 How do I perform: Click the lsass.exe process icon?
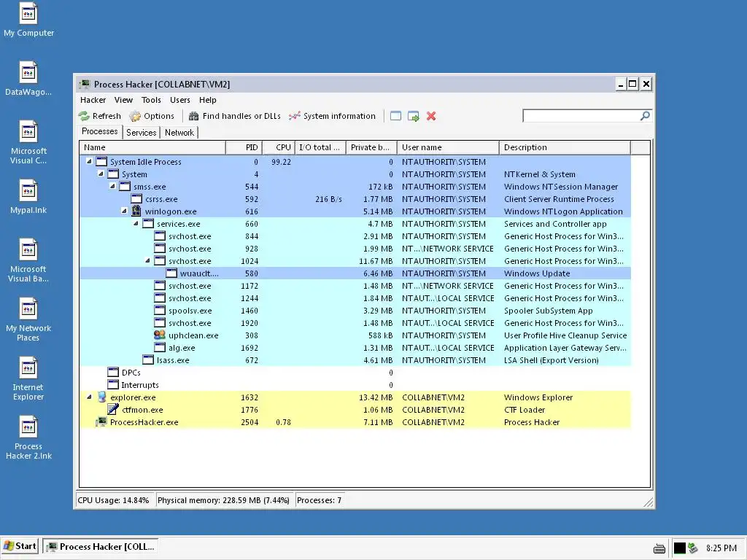tap(148, 359)
